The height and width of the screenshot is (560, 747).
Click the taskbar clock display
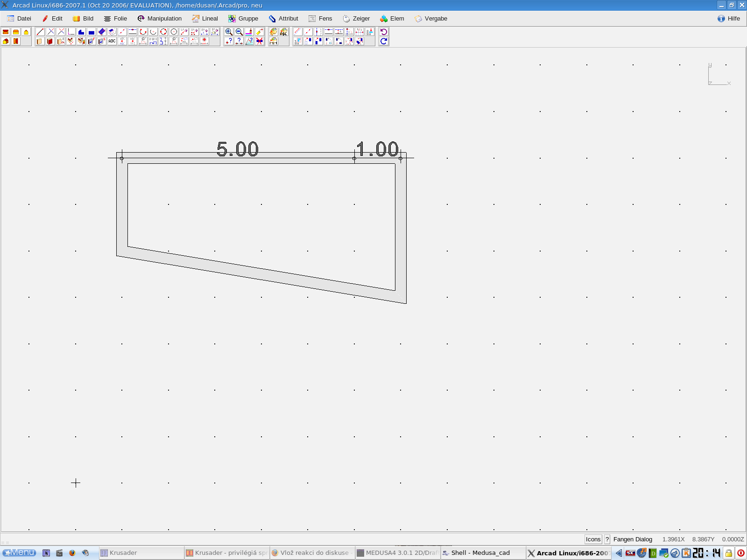[x=707, y=553]
